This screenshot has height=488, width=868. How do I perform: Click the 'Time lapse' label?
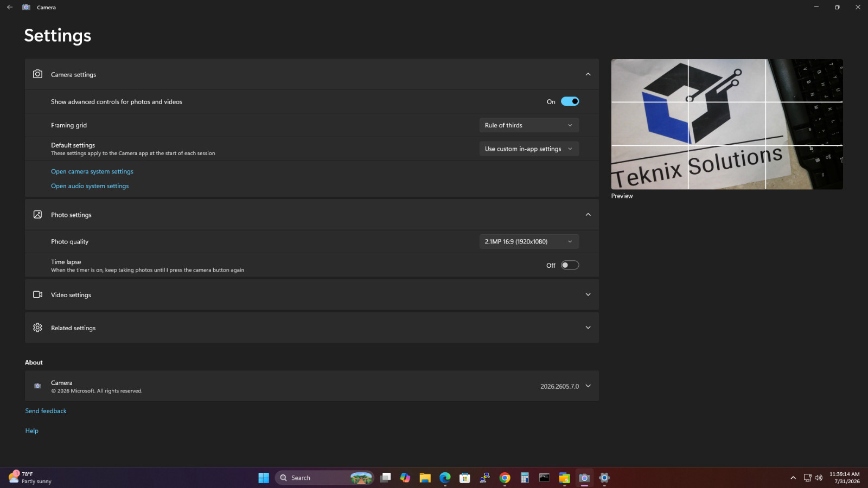point(66,262)
